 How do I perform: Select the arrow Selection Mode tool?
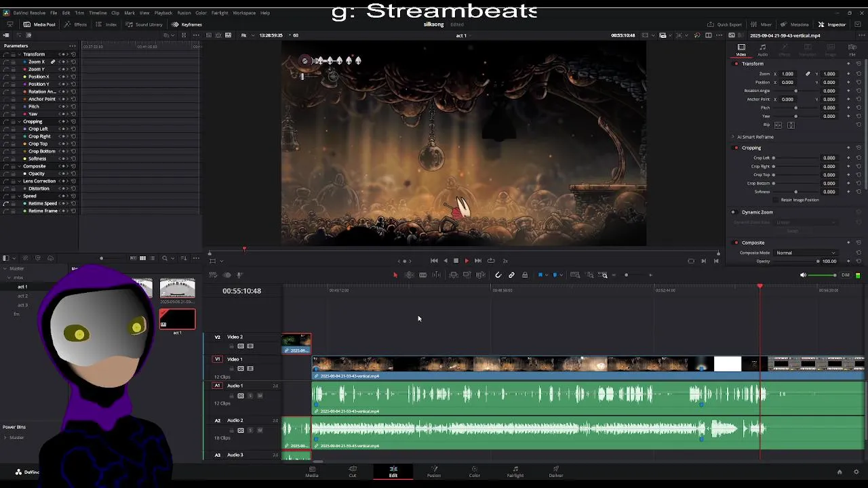click(395, 274)
